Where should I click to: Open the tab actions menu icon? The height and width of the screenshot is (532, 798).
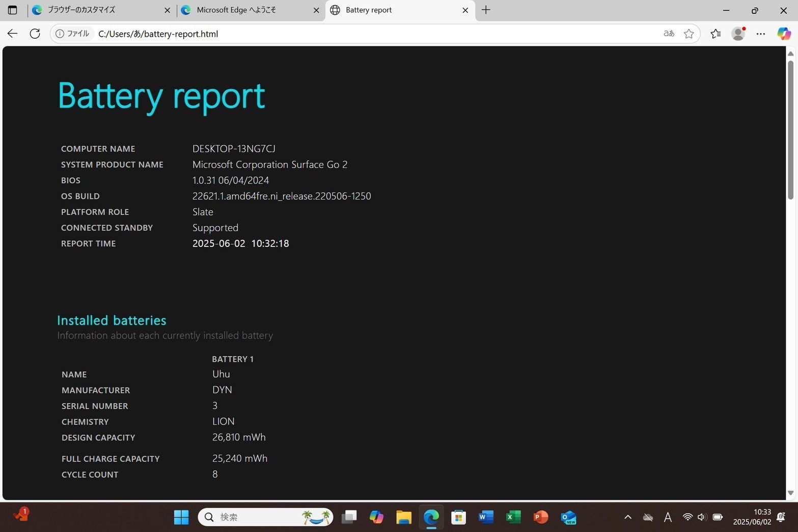13,10
